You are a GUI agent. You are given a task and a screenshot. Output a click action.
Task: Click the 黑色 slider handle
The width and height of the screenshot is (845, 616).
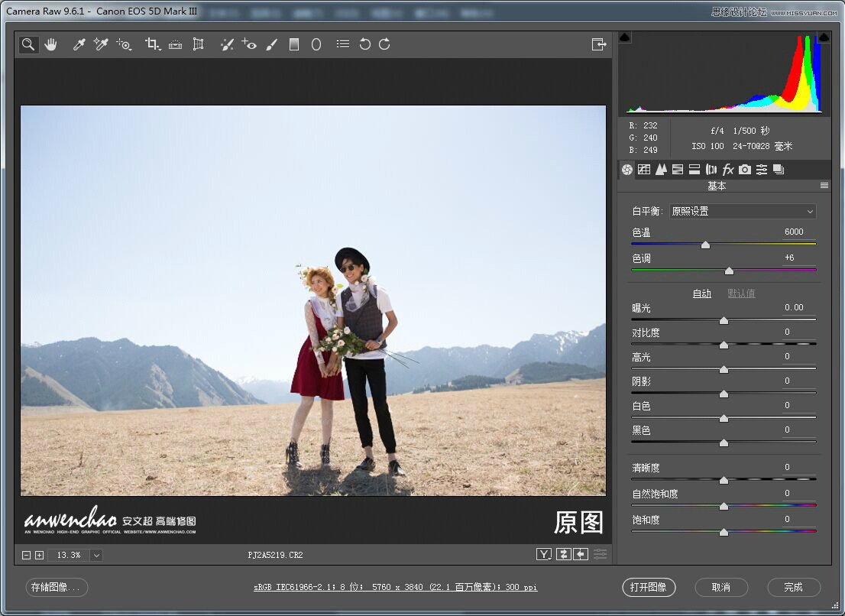pos(724,443)
